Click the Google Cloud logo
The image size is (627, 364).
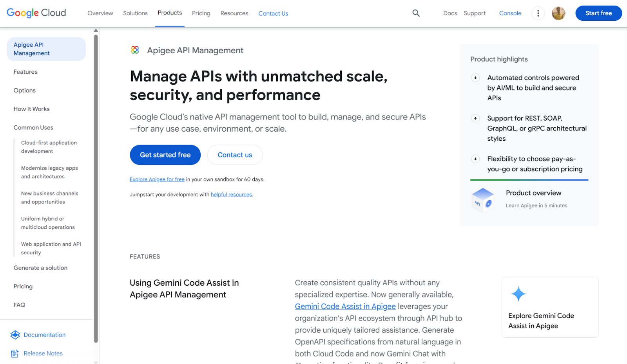pos(36,13)
